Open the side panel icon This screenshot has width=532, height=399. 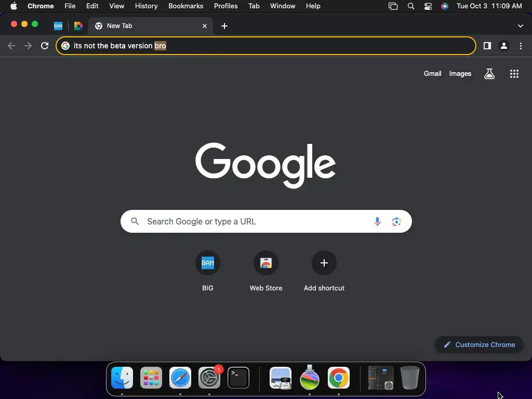pos(487,46)
